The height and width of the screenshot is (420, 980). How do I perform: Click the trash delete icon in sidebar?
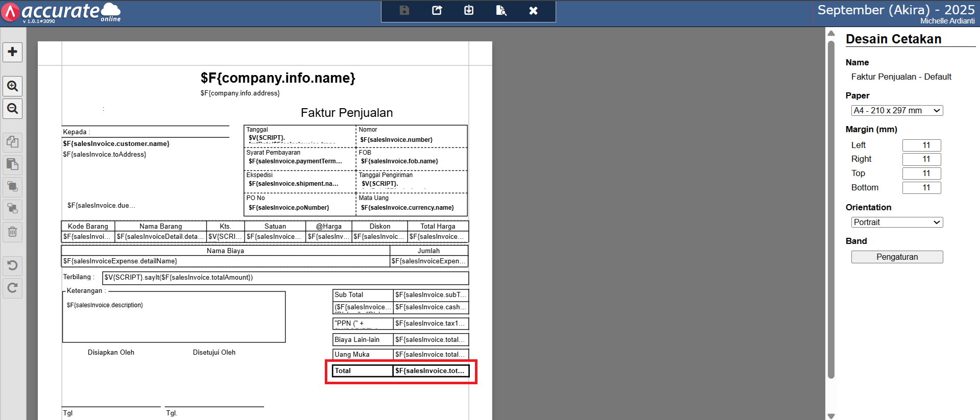(x=13, y=232)
